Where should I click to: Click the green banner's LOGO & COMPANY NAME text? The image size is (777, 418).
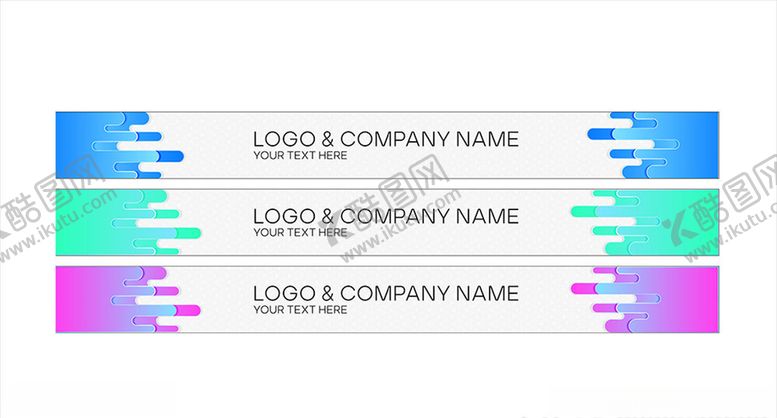(385, 216)
